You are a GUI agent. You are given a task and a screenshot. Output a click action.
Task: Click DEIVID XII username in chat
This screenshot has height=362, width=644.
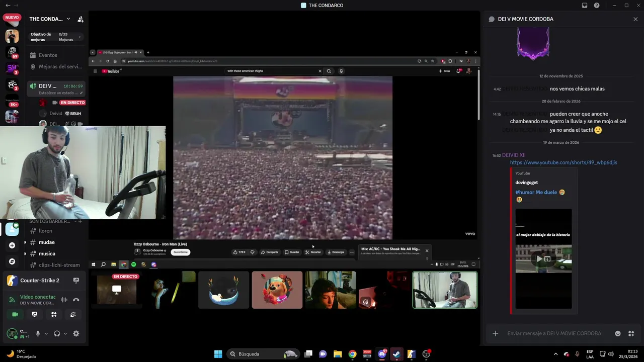tap(514, 155)
